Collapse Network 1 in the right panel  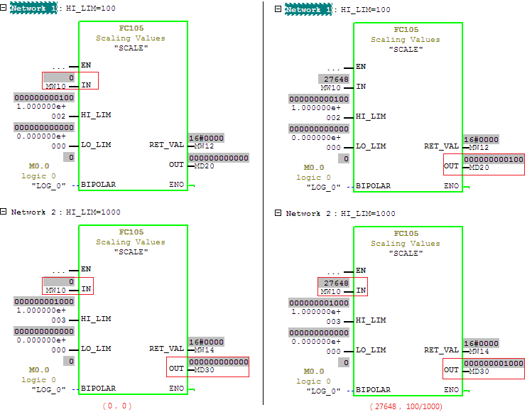coord(279,10)
